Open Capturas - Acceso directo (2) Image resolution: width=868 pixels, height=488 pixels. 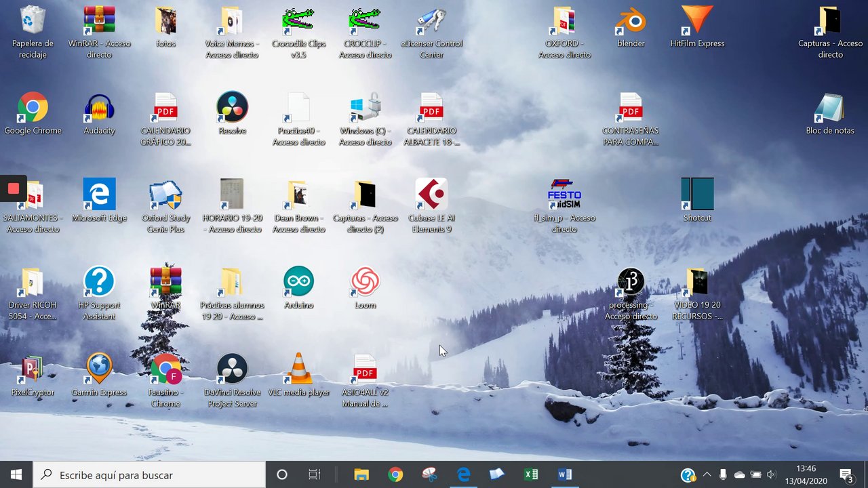365,206
